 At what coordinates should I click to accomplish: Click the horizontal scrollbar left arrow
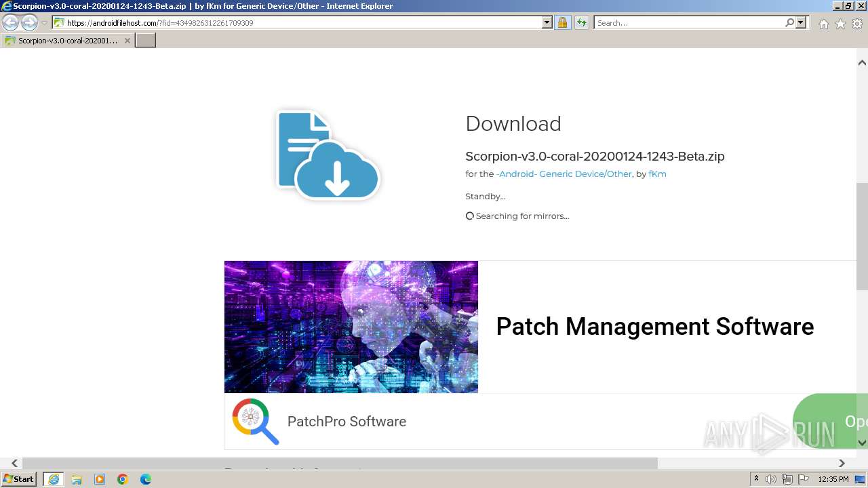pos(14,463)
